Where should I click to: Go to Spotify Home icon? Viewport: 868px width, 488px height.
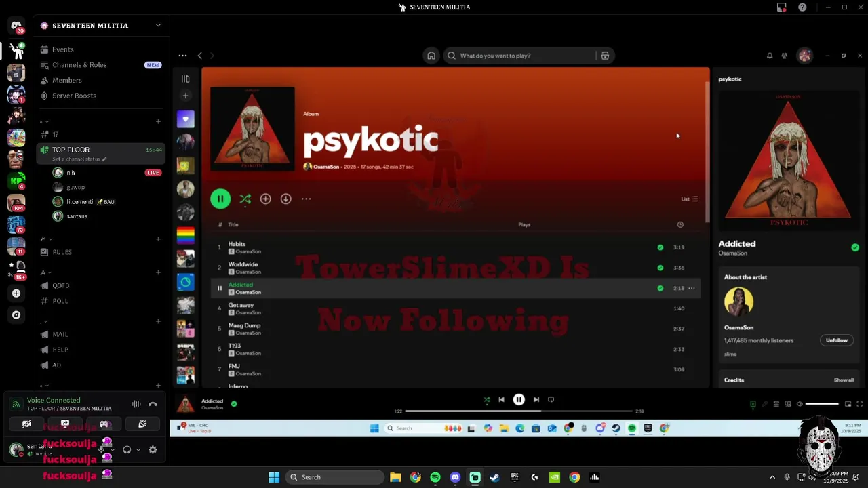pyautogui.click(x=431, y=56)
